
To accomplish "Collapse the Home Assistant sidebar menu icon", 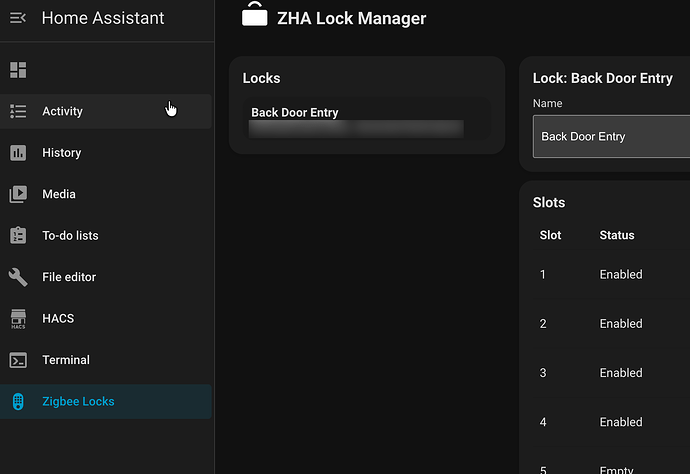I will [18, 18].
